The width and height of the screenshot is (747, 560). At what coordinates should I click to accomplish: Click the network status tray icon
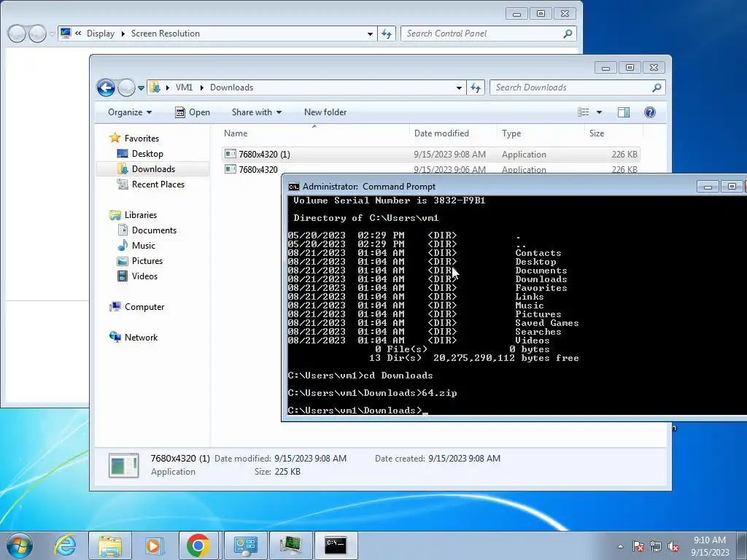(x=656, y=546)
